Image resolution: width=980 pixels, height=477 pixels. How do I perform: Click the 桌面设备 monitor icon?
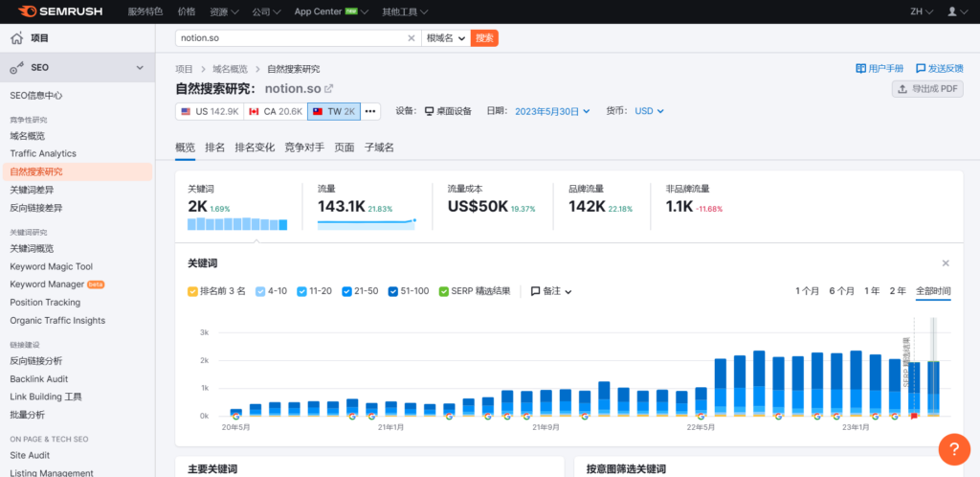(430, 111)
